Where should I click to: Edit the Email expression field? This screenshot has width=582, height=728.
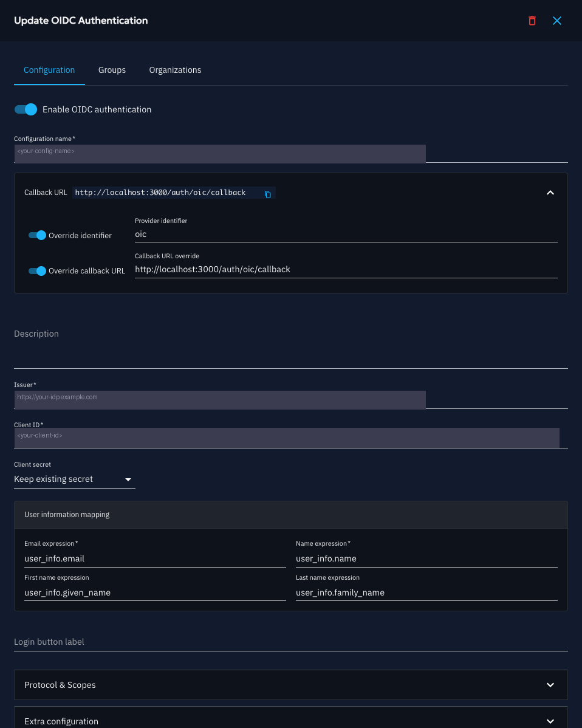[x=155, y=558]
